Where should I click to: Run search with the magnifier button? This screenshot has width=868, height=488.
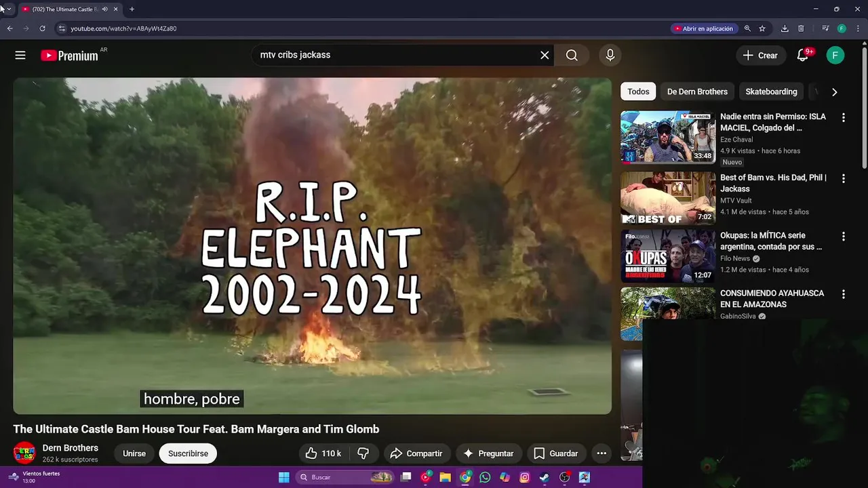pos(572,56)
